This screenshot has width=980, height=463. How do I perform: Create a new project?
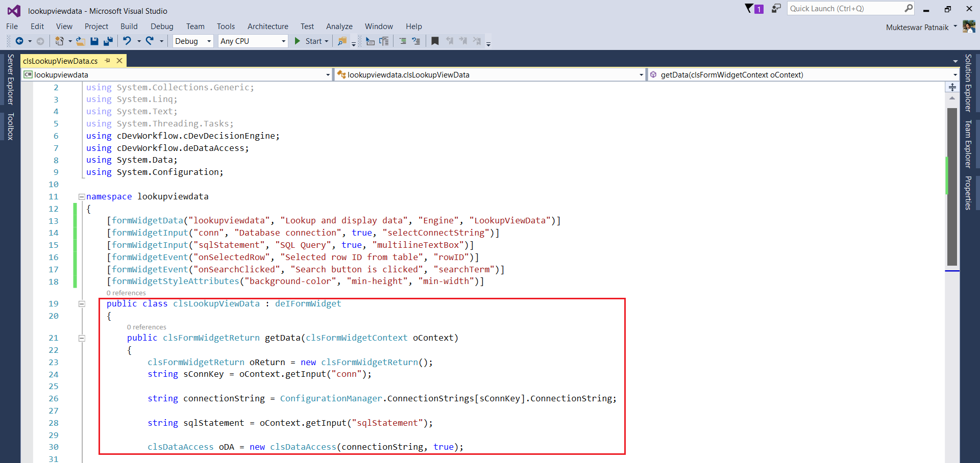60,41
